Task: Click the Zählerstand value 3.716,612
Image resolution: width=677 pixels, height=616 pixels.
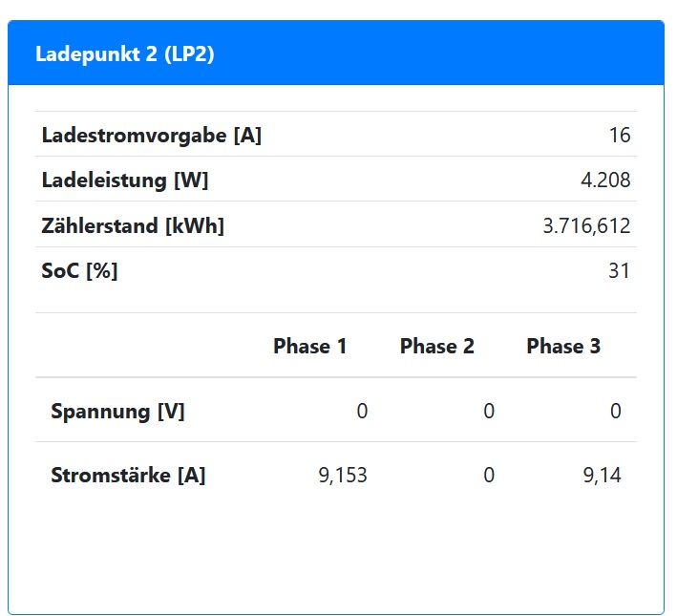Action: coord(586,226)
